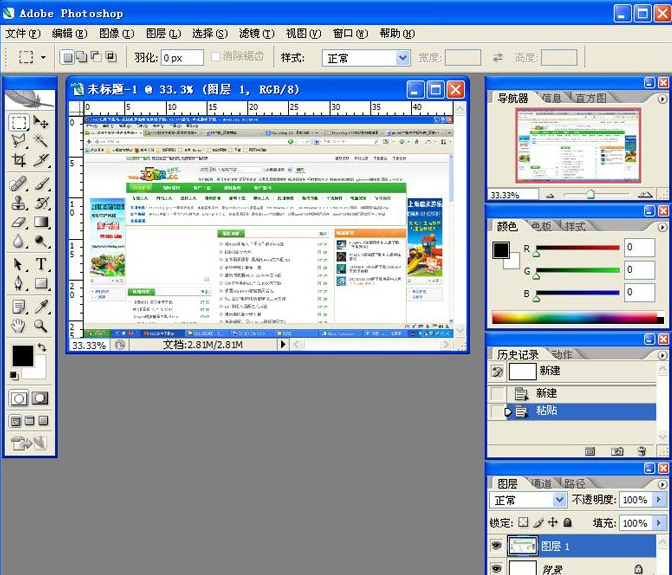Open the 文件 (File) menu
The width and height of the screenshot is (672, 575).
pyautogui.click(x=22, y=33)
